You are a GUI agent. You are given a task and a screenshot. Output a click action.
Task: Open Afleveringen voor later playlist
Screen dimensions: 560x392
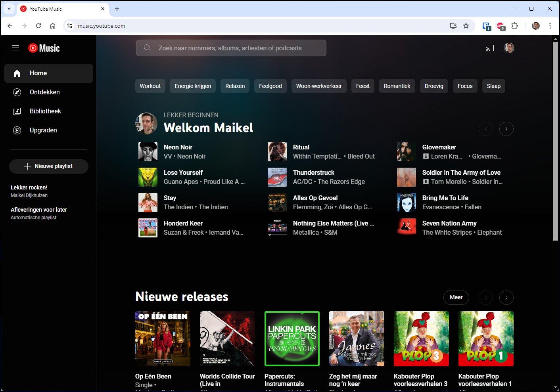[x=39, y=210]
